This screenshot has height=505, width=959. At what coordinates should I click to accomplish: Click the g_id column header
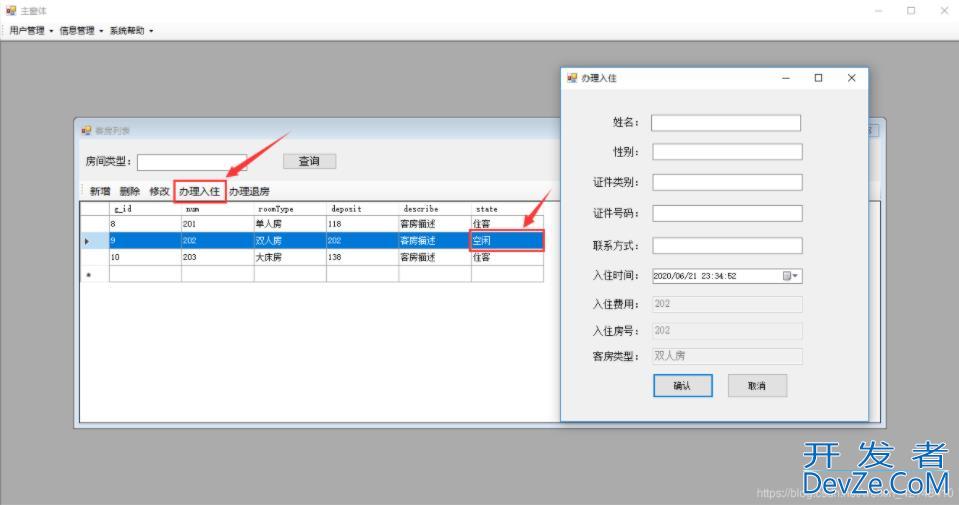coord(145,208)
